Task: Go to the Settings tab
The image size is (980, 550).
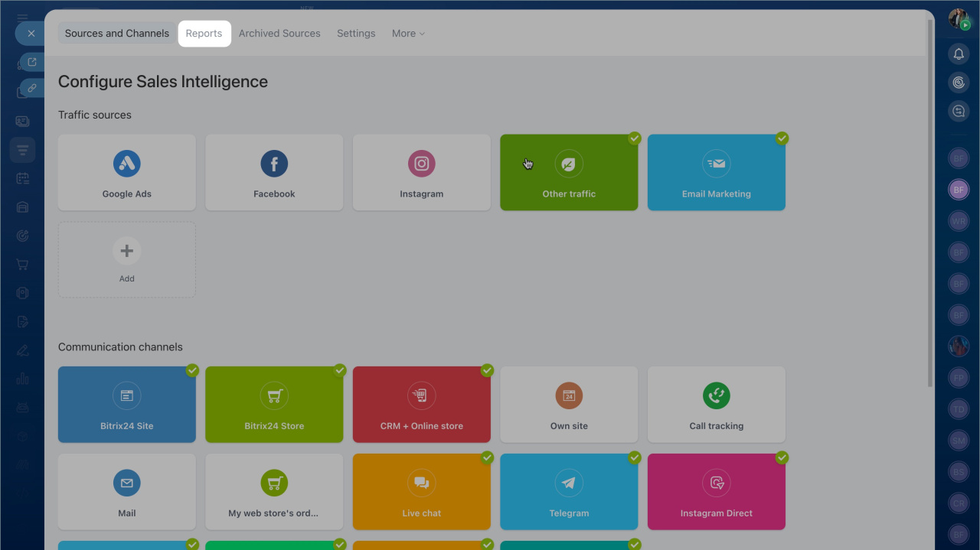Action: click(x=356, y=34)
